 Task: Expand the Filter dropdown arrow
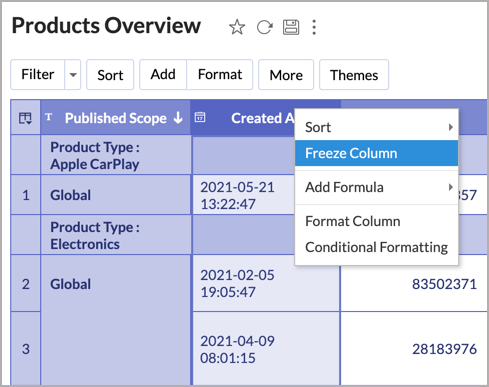pyautogui.click(x=73, y=75)
